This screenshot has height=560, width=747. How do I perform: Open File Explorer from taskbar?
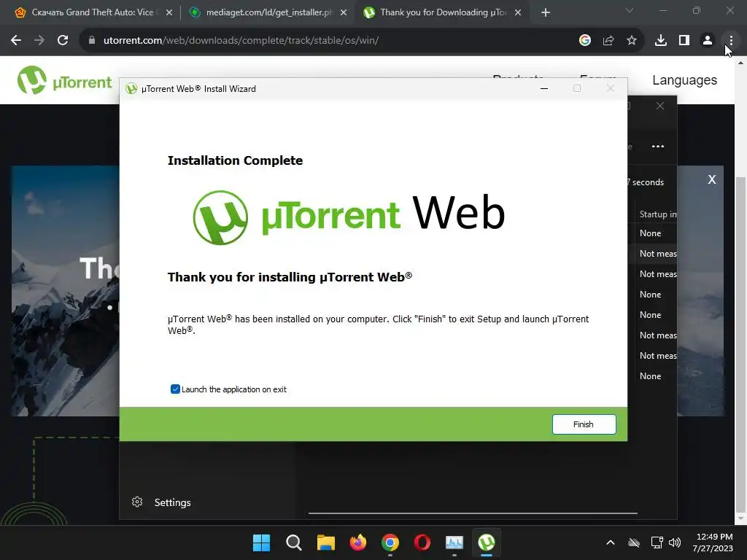326,542
